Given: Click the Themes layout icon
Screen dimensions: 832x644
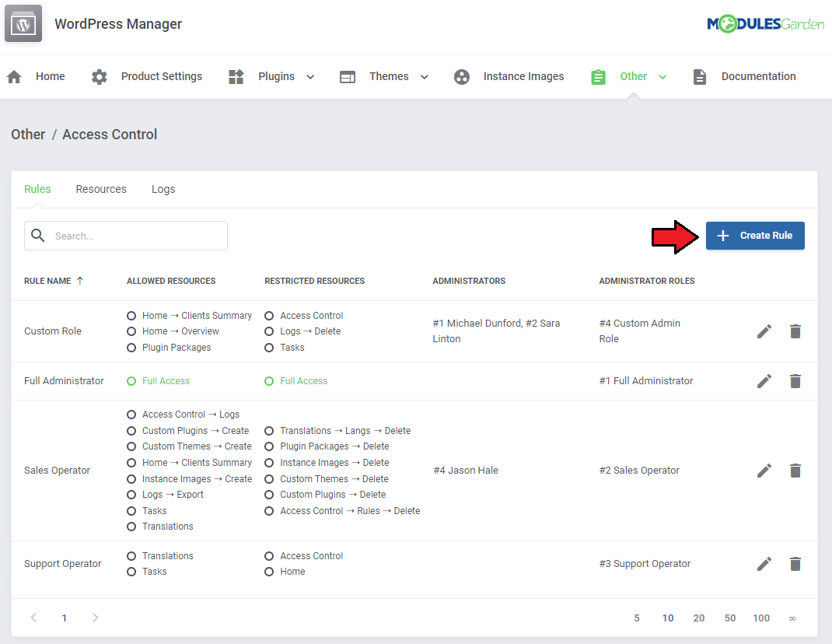Looking at the screenshot, I should (x=348, y=77).
